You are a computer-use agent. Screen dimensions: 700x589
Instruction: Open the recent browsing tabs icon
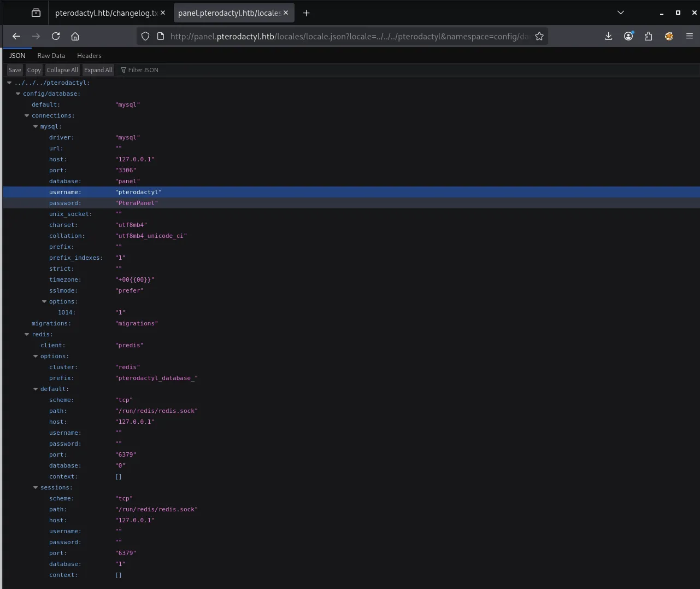point(36,13)
